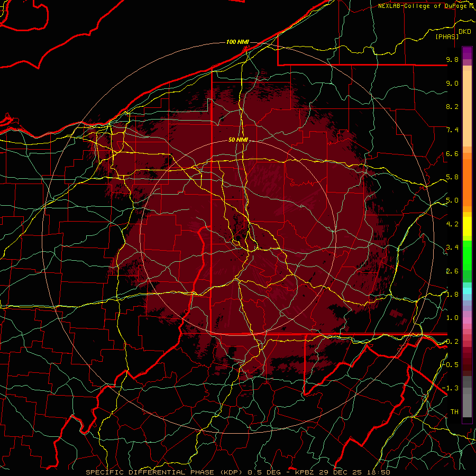This screenshot has height=476, width=476.
Task: Click the 1.8 value on the scale
Action: click(452, 295)
